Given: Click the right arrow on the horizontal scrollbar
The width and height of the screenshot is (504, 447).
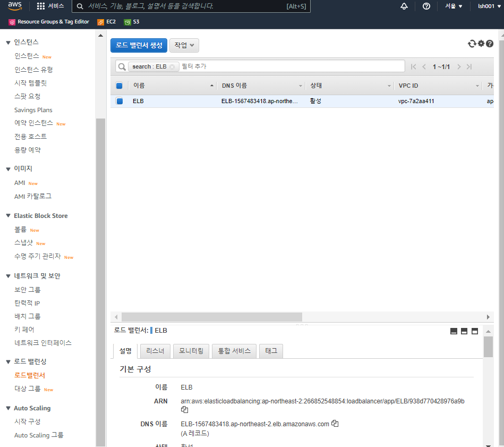Looking at the screenshot, I should 488,317.
